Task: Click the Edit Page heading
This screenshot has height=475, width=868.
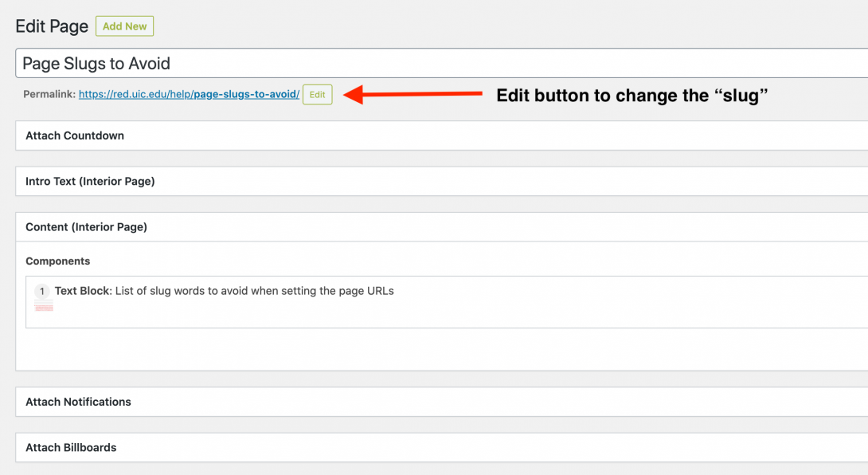Action: point(52,26)
